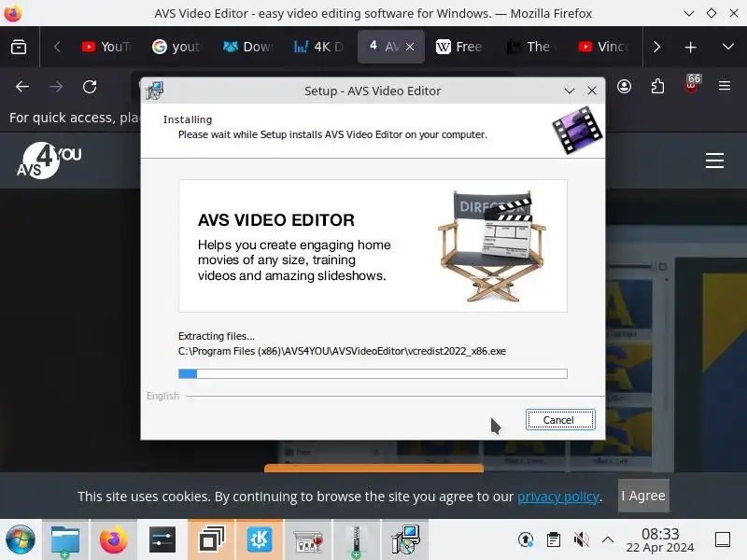This screenshot has height=560, width=747.
Task: Maximize Firefox with the diamond title button
Action: tap(712, 13)
